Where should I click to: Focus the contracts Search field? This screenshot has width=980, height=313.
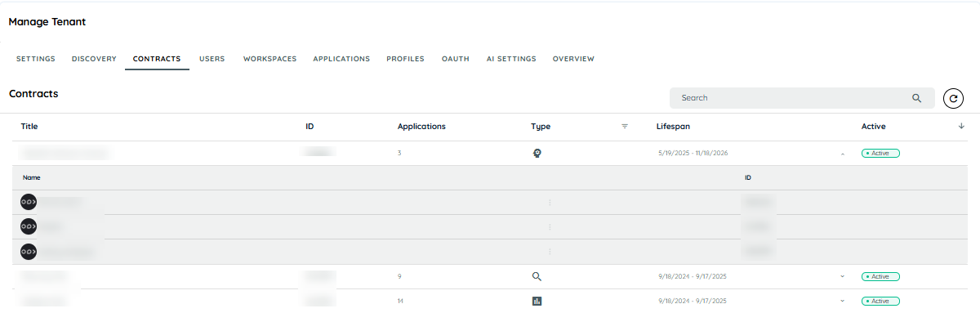click(802, 98)
